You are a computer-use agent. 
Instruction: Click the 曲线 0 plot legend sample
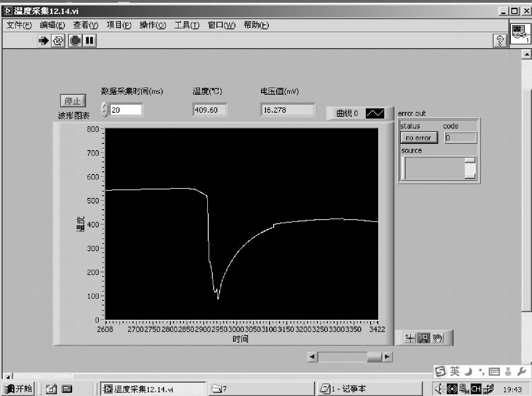pyautogui.click(x=375, y=113)
